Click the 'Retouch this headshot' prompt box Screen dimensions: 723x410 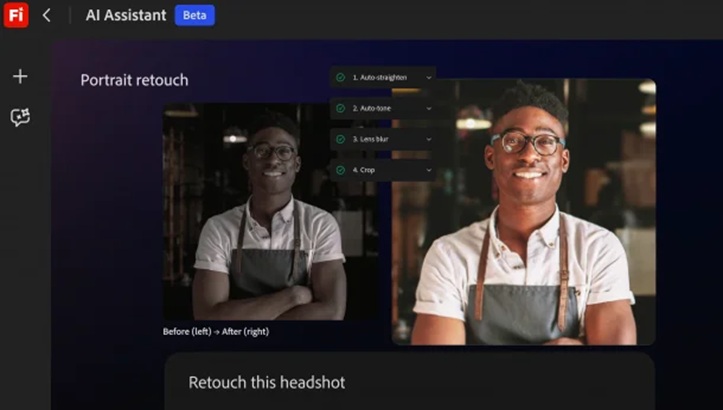(x=409, y=382)
